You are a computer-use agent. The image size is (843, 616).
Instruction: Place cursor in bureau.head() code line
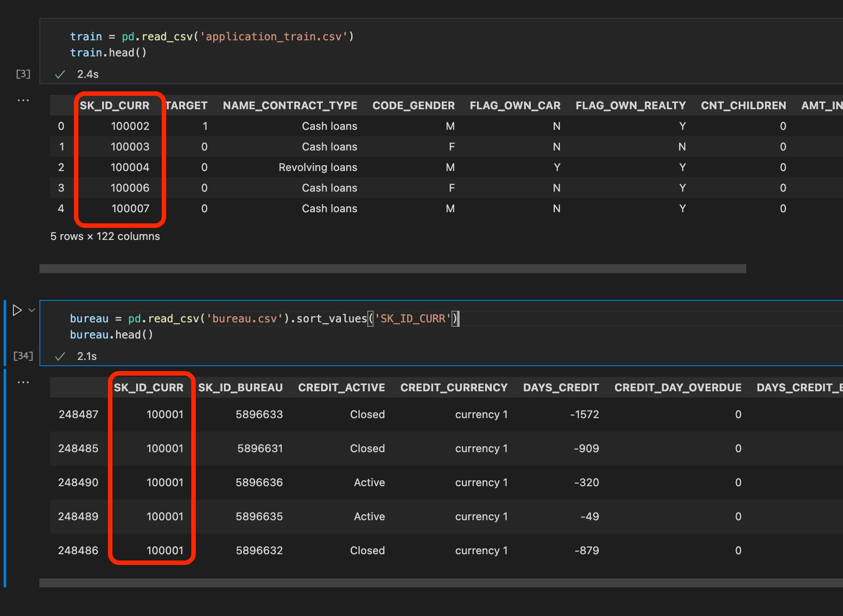112,335
